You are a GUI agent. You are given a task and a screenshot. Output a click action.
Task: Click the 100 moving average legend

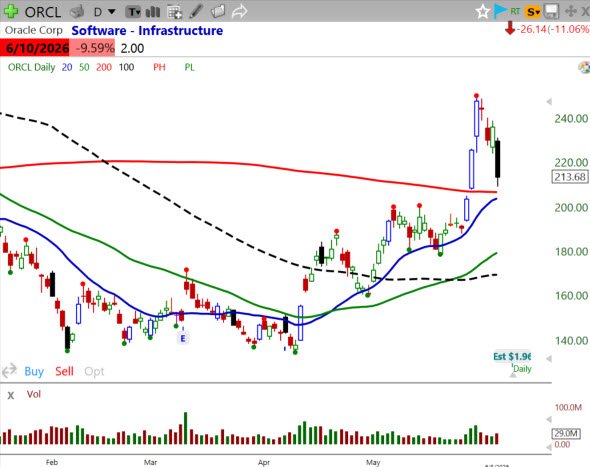pos(126,67)
